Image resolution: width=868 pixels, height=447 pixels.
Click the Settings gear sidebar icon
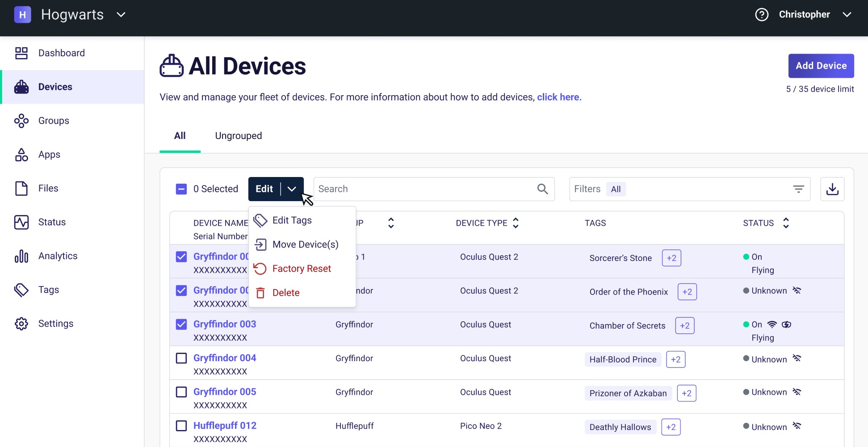(x=21, y=324)
